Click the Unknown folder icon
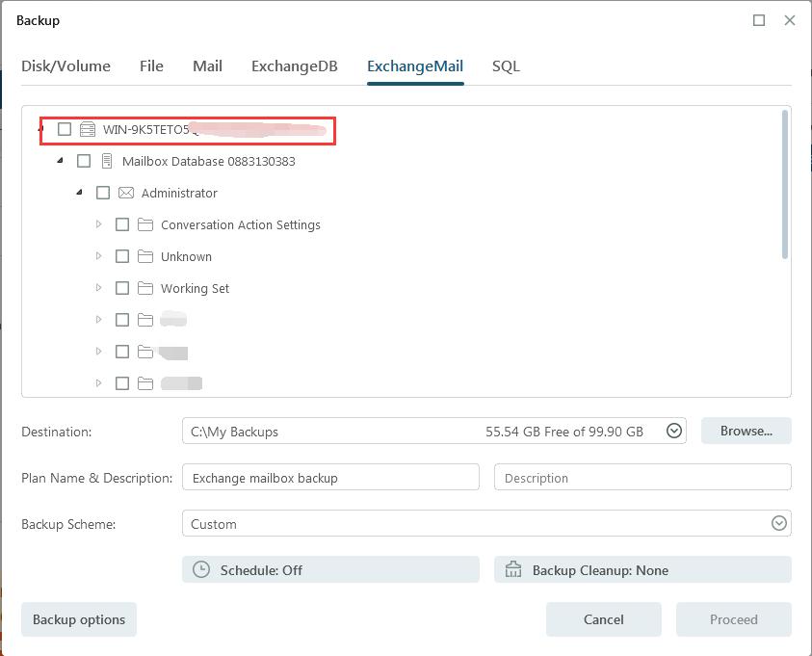Image resolution: width=812 pixels, height=656 pixels. 145,256
